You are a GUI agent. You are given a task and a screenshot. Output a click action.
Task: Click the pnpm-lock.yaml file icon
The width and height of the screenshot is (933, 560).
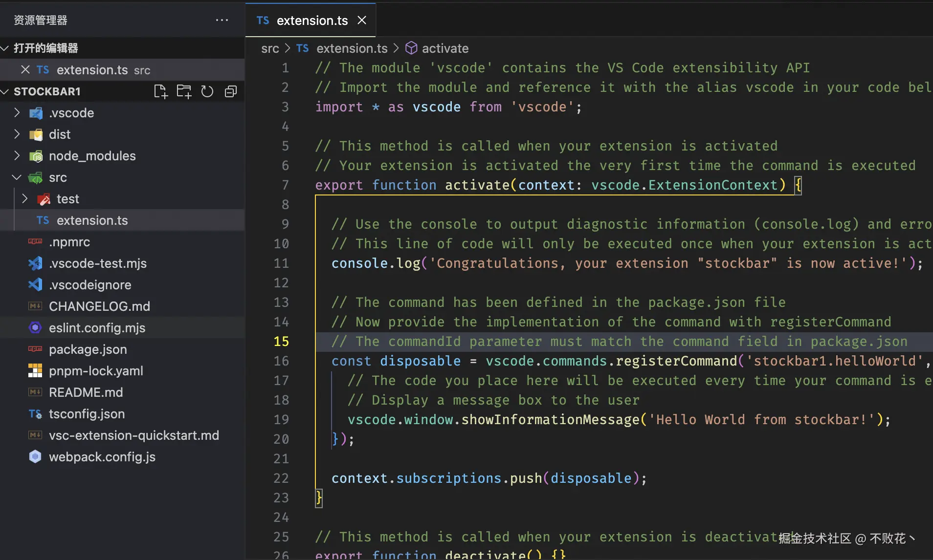(x=35, y=371)
